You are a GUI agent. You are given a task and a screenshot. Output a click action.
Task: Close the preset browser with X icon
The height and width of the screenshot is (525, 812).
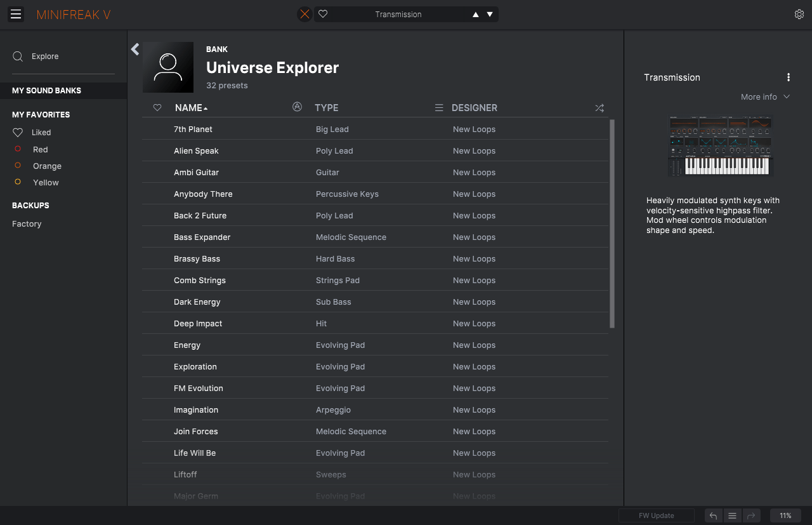(305, 14)
